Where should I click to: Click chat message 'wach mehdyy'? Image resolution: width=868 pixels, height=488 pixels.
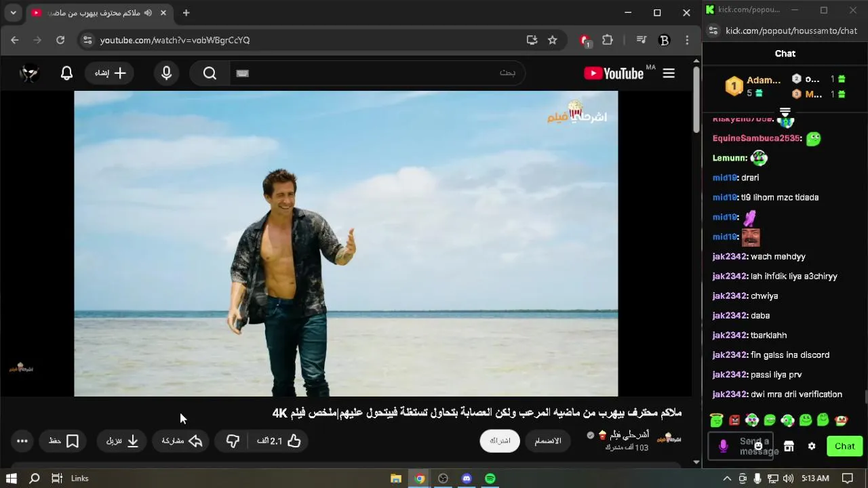[x=778, y=256]
